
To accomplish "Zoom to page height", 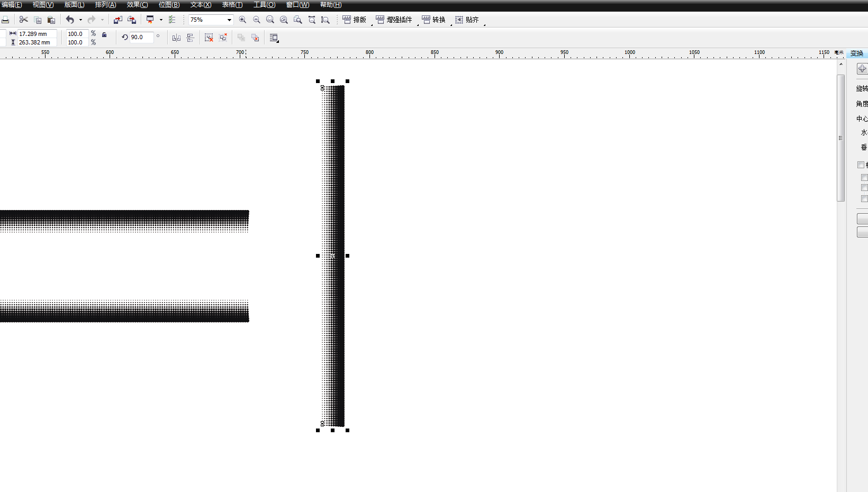I will pos(325,20).
